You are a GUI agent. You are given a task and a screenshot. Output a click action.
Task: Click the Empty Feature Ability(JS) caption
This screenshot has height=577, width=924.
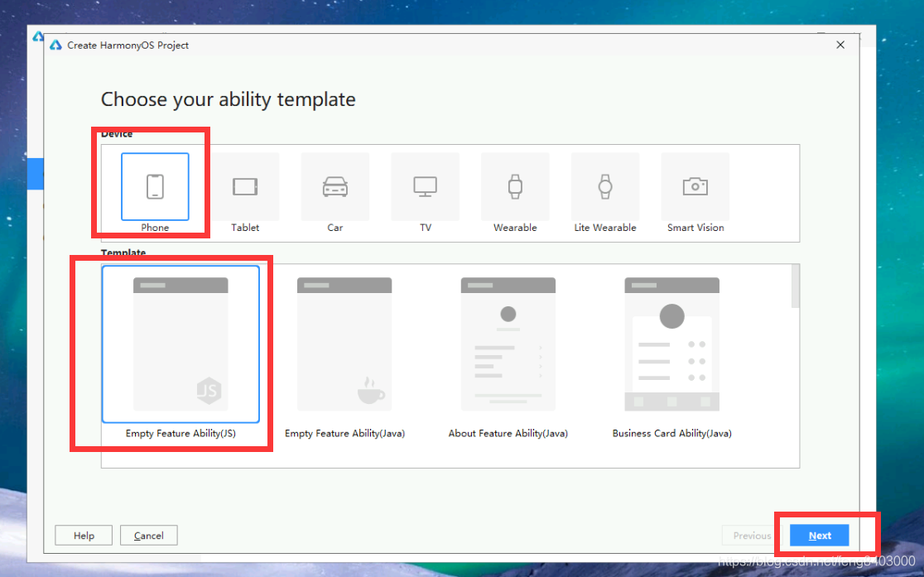[180, 433]
